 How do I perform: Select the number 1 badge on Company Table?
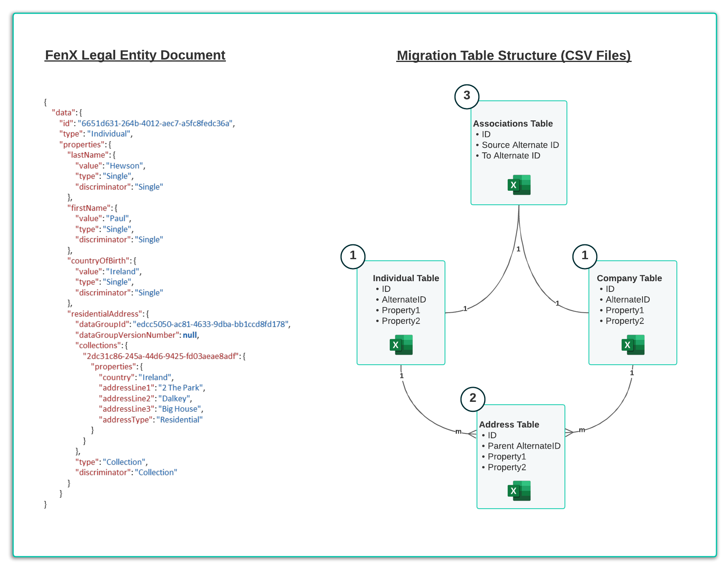coord(584,256)
